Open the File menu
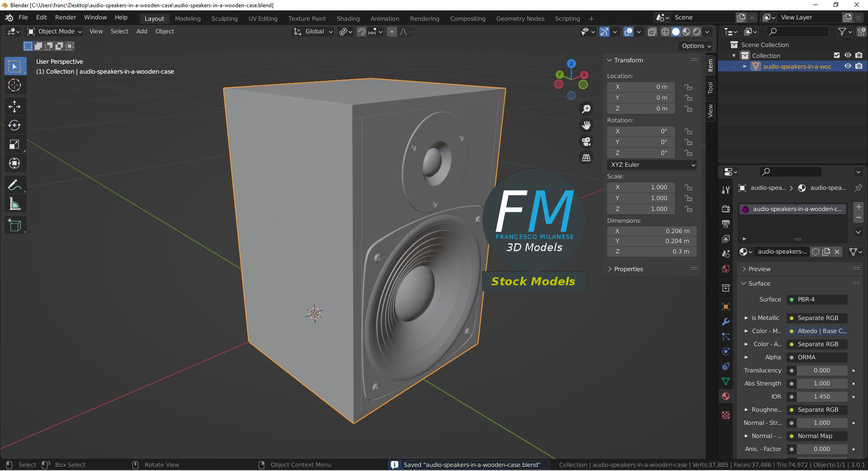Viewport: 868px width, 471px height. point(23,18)
